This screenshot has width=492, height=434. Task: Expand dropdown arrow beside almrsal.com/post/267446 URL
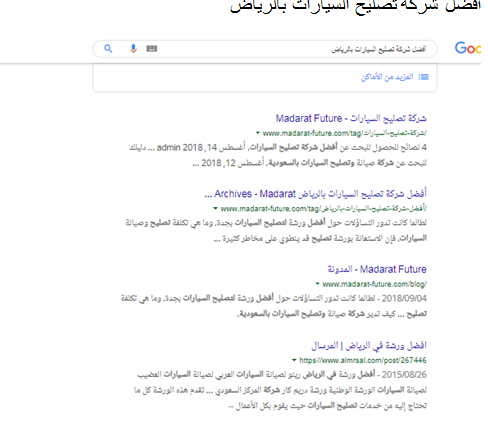tap(294, 360)
